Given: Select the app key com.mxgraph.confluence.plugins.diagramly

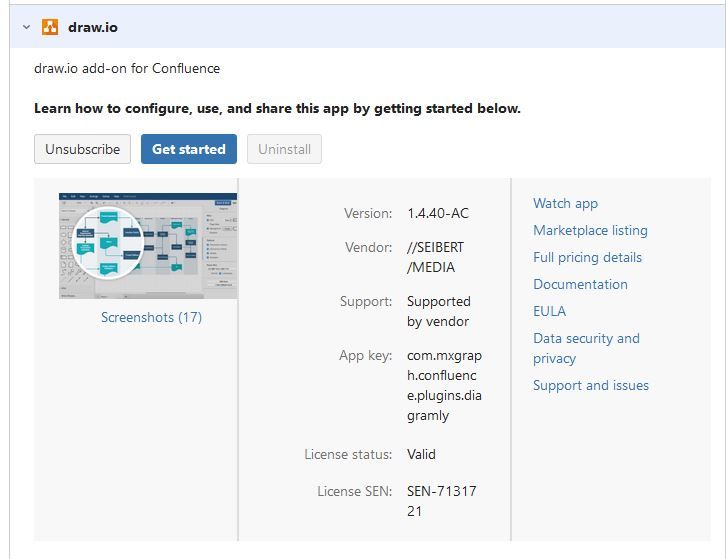Looking at the screenshot, I should [x=444, y=385].
